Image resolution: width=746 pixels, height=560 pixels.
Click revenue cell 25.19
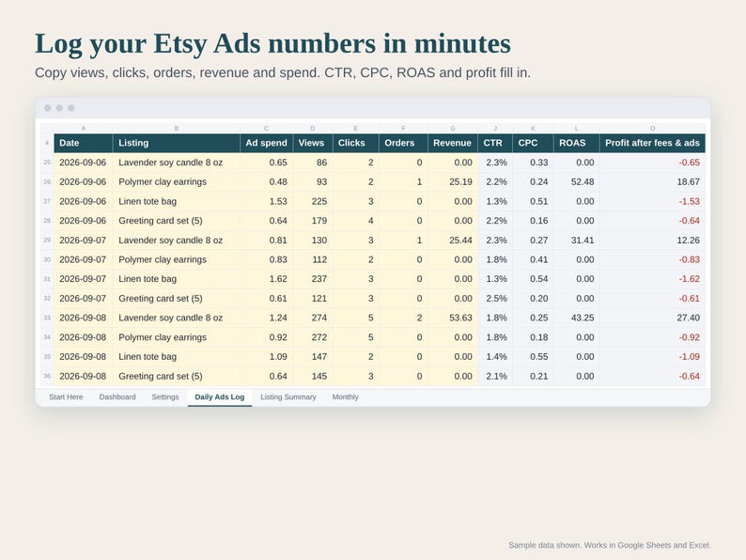[453, 181]
